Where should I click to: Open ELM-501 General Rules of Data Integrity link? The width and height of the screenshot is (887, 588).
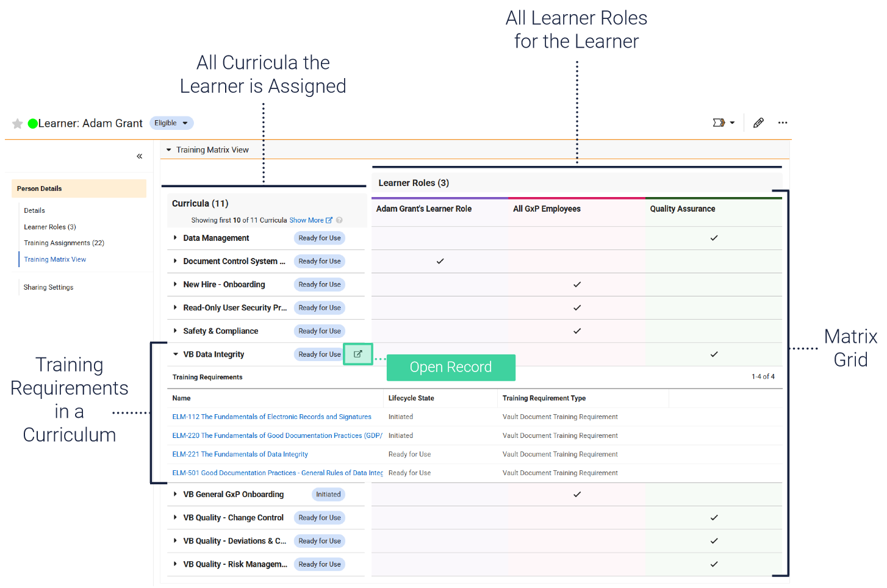coord(278,473)
